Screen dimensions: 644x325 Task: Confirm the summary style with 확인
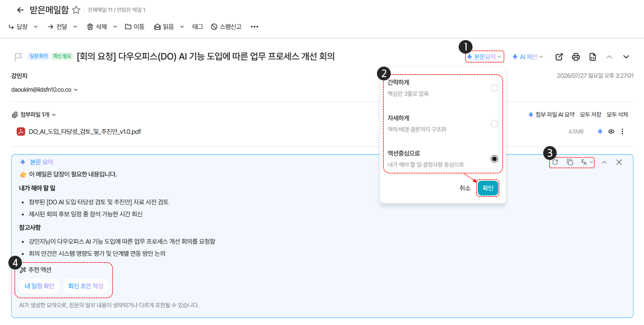click(488, 188)
